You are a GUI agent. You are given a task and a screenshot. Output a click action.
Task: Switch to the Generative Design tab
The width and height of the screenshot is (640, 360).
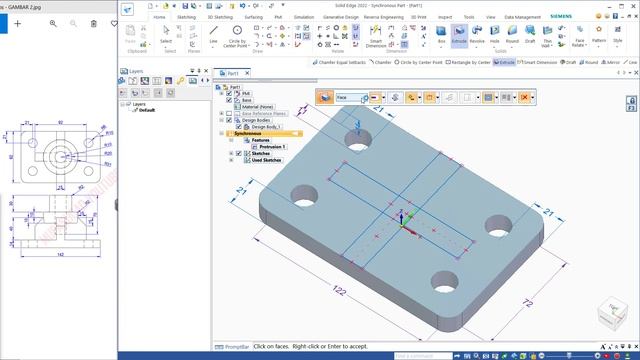[340, 17]
